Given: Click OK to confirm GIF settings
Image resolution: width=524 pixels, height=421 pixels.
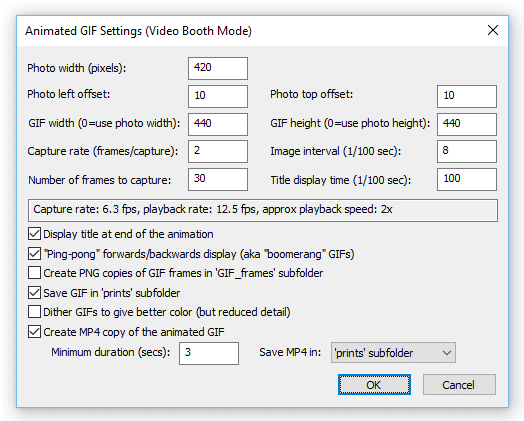Looking at the screenshot, I should [x=374, y=385].
